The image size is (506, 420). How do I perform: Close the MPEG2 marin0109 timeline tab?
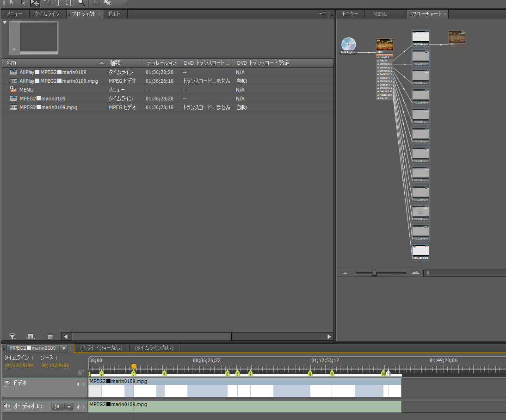pos(72,348)
